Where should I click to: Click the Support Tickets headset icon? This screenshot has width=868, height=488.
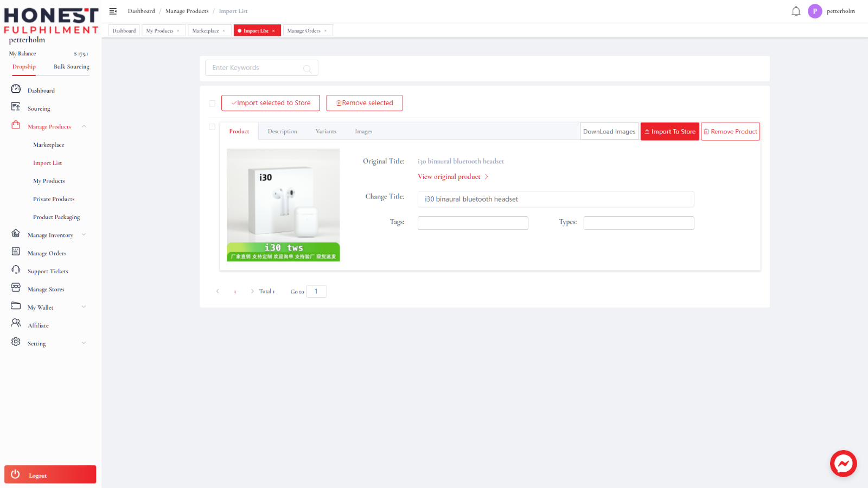point(16,269)
